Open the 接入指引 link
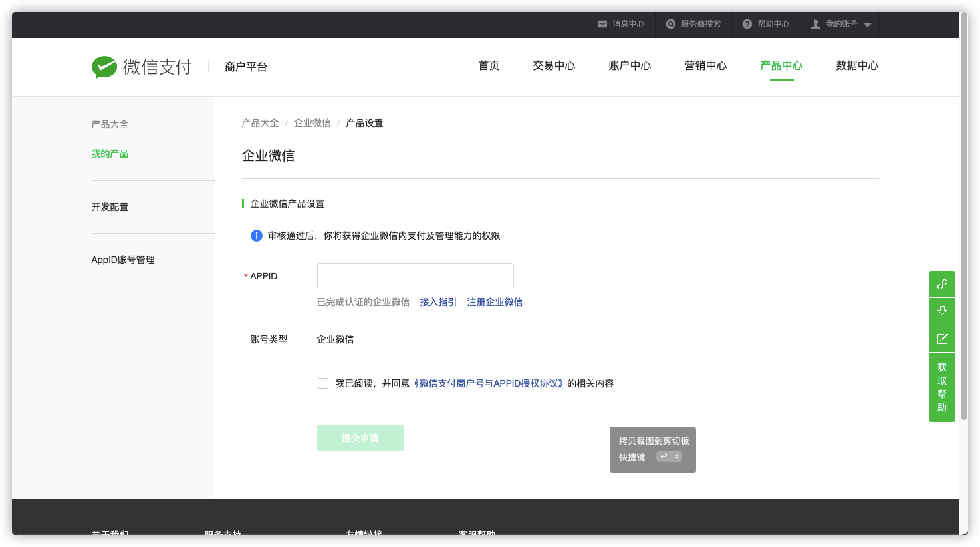 click(x=438, y=302)
